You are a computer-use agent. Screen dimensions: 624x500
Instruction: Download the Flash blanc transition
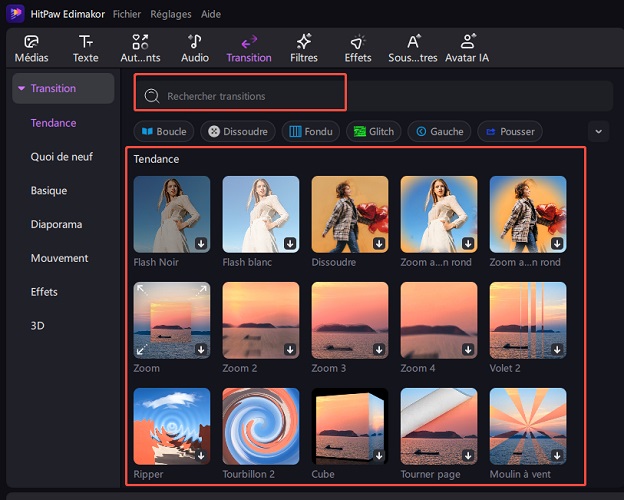click(x=290, y=243)
